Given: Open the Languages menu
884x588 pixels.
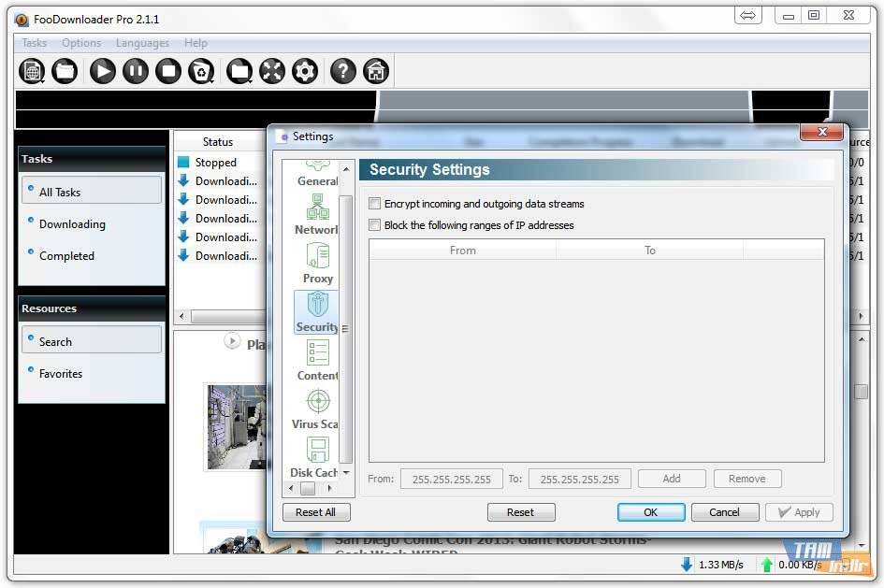Looking at the screenshot, I should tap(142, 43).
